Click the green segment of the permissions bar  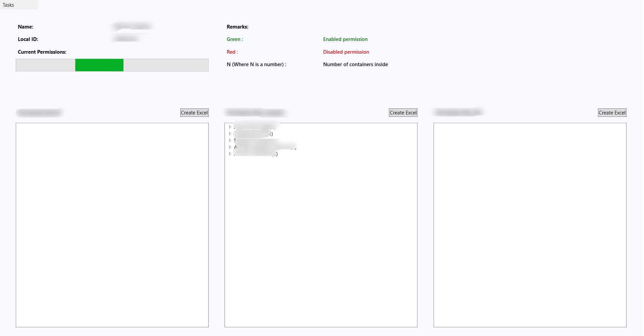[x=99, y=65]
